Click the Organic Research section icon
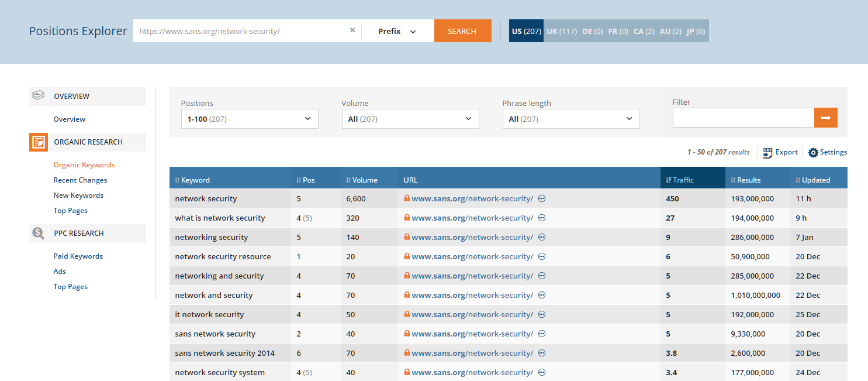The width and height of the screenshot is (868, 381). coord(39,142)
